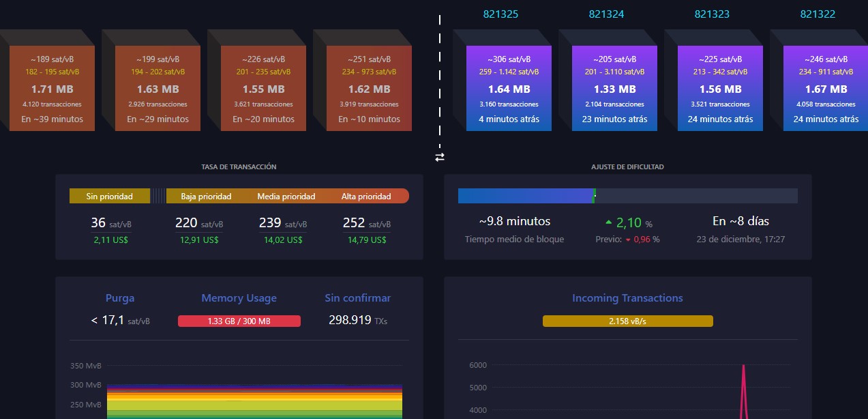Click block height link 821325
The height and width of the screenshot is (419, 868).
click(500, 14)
